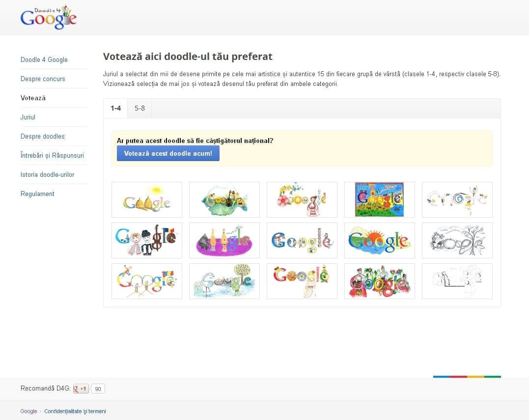Select the faint uncolored outline doodle
The width and height of the screenshot is (529, 420).
pos(457,281)
